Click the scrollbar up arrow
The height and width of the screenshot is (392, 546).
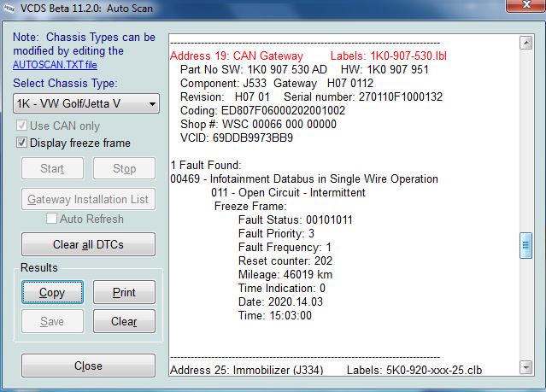525,43
